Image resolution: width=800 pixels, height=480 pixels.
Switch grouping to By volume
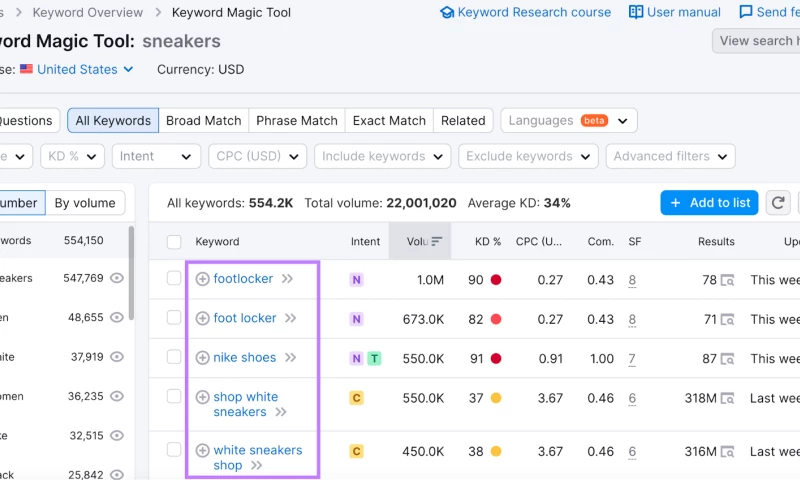click(x=85, y=203)
